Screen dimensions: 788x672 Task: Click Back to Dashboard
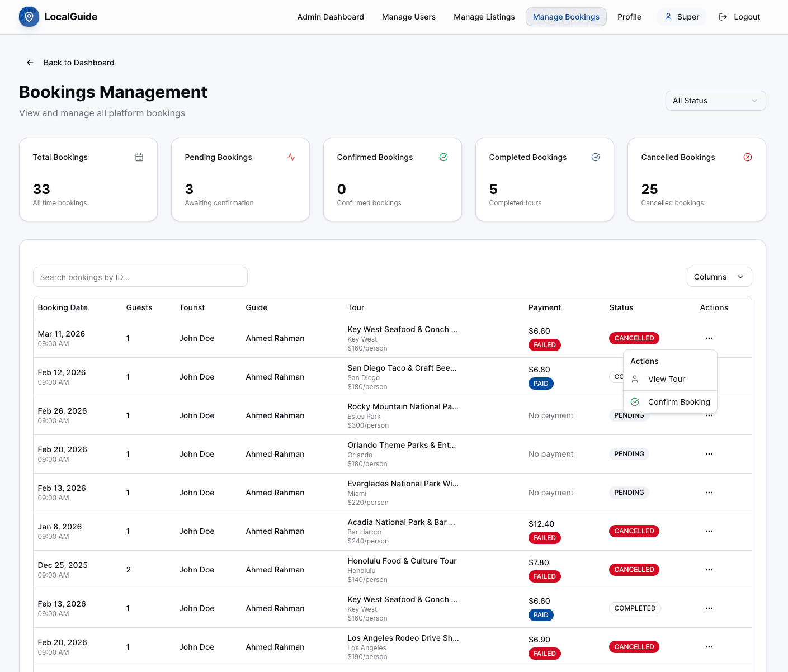78,63
